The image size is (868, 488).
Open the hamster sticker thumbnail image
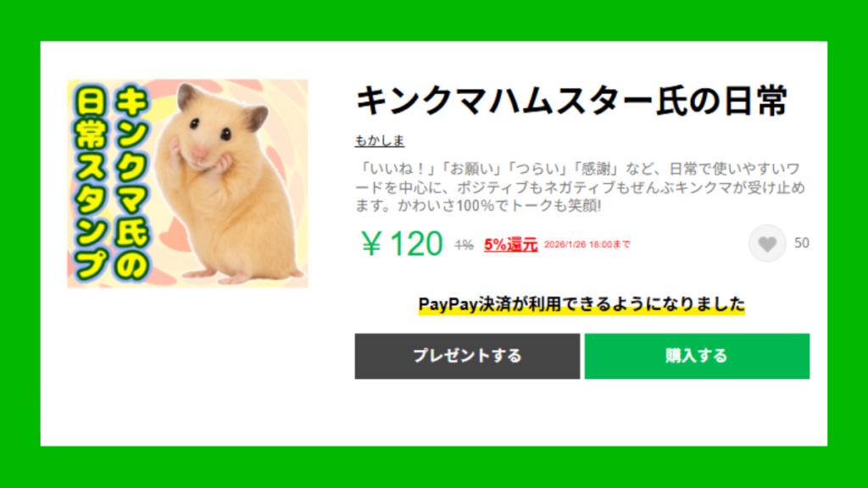click(x=187, y=183)
